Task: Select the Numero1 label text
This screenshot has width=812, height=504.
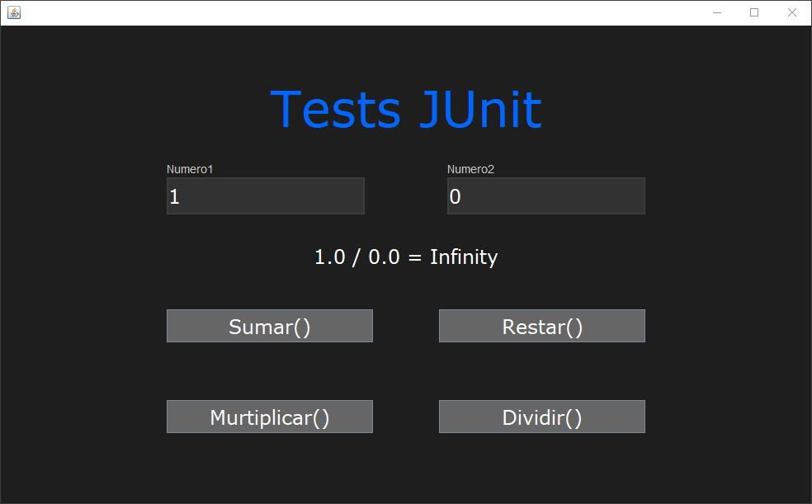Action: point(189,169)
